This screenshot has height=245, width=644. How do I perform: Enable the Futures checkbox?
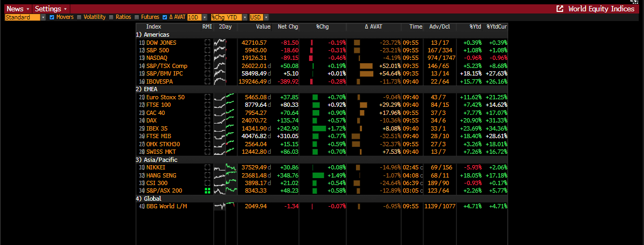coord(136,17)
